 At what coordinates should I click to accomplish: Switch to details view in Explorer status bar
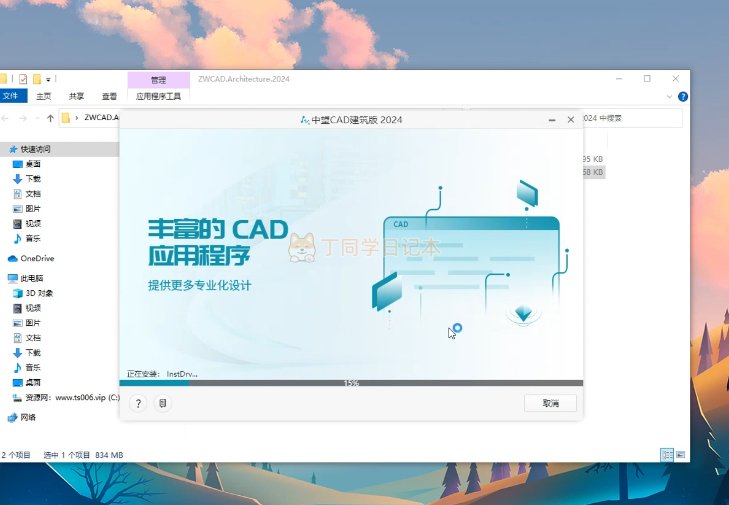coord(667,455)
